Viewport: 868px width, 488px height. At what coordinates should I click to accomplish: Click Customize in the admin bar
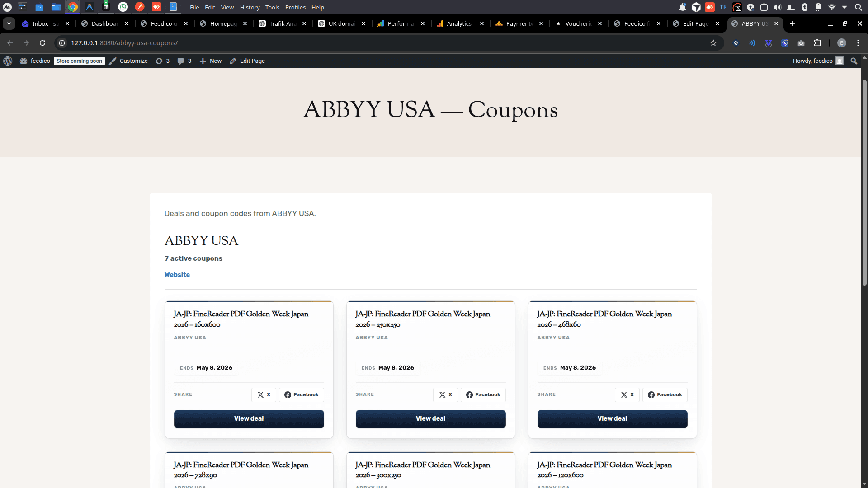(x=128, y=61)
